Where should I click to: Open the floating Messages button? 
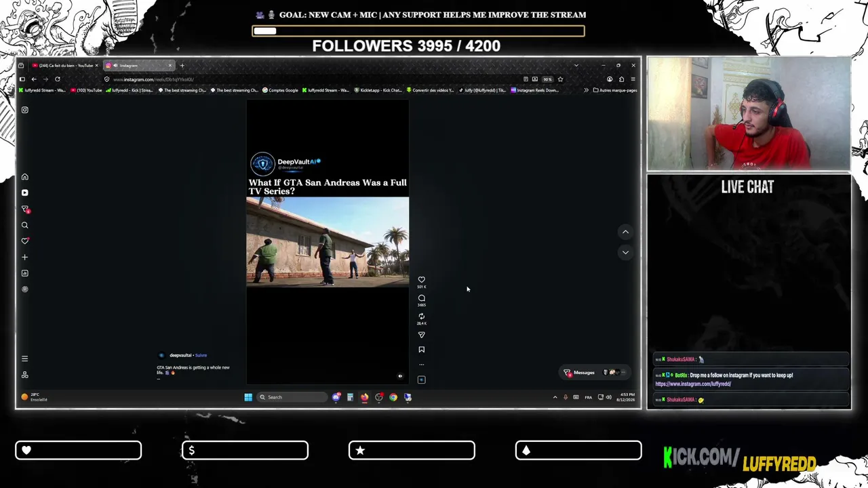coord(594,372)
